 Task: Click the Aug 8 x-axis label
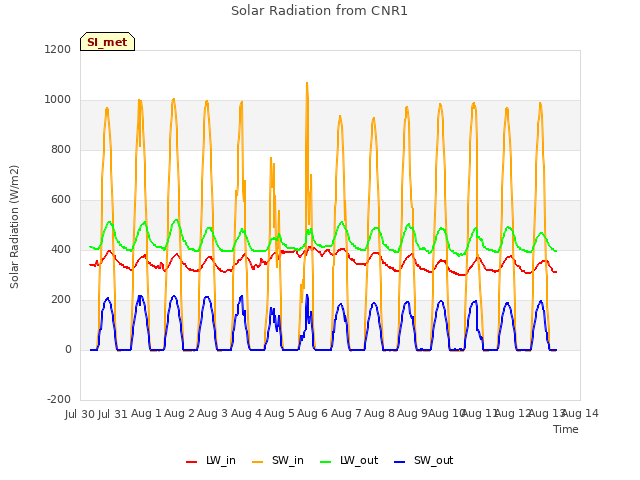(379, 413)
